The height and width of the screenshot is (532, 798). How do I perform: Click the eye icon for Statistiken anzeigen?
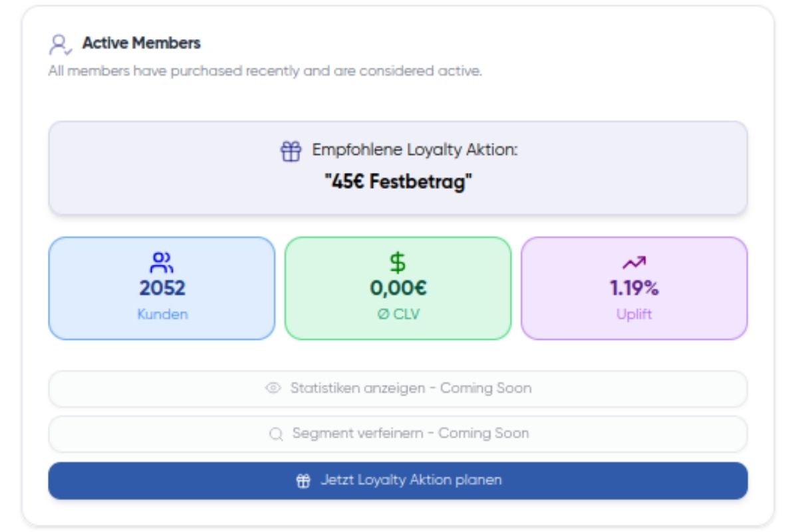(273, 388)
